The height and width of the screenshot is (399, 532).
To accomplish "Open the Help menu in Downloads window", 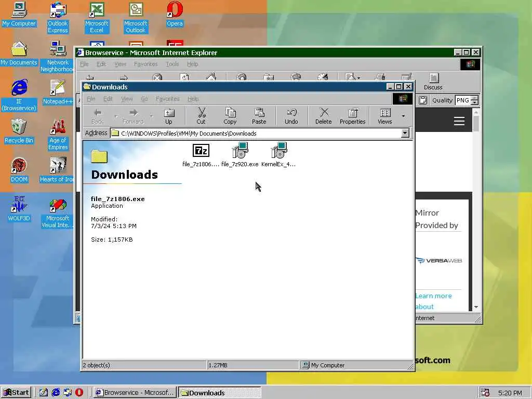I will (193, 99).
